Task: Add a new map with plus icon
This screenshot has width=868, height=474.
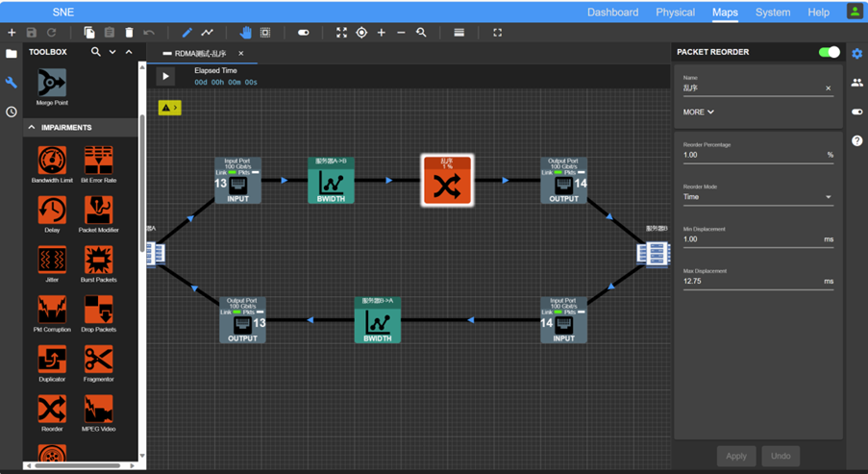Action: [12, 33]
